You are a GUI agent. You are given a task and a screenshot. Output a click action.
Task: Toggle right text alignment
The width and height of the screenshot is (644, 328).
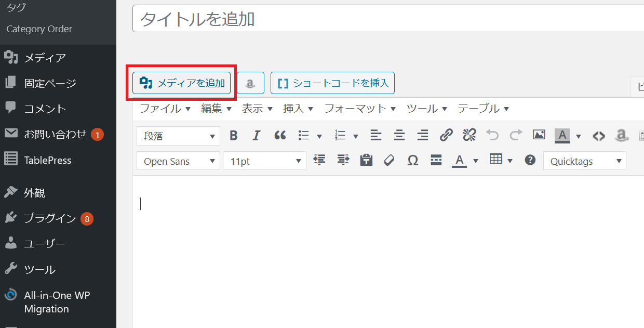[x=423, y=136]
